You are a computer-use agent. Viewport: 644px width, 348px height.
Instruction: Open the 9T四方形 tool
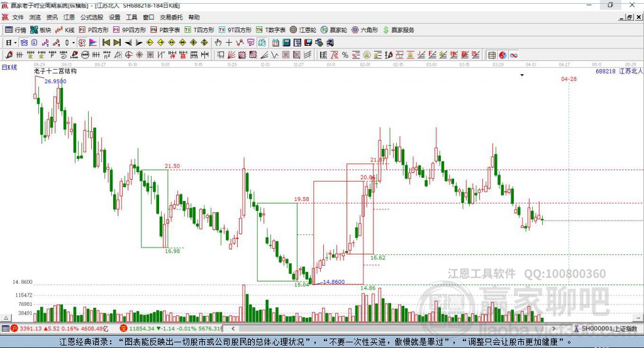[x=235, y=30]
